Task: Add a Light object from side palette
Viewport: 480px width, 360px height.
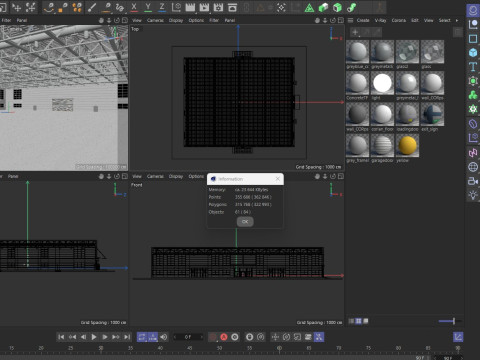Action: click(473, 195)
